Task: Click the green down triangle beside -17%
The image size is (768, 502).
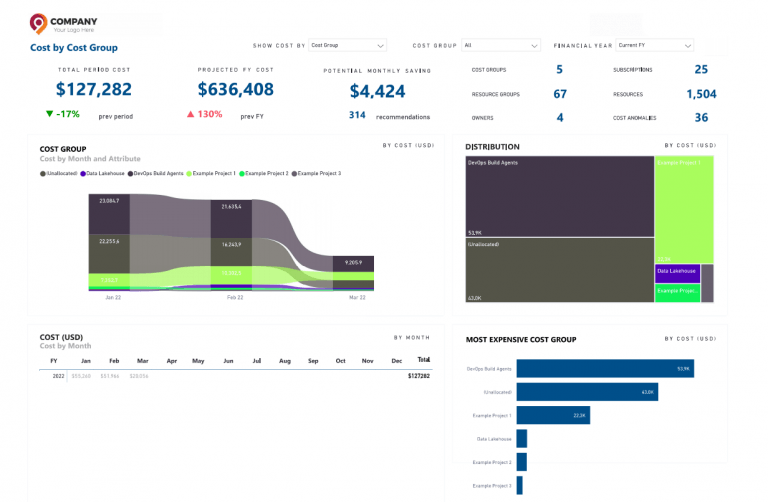Action: pyautogui.click(x=49, y=114)
